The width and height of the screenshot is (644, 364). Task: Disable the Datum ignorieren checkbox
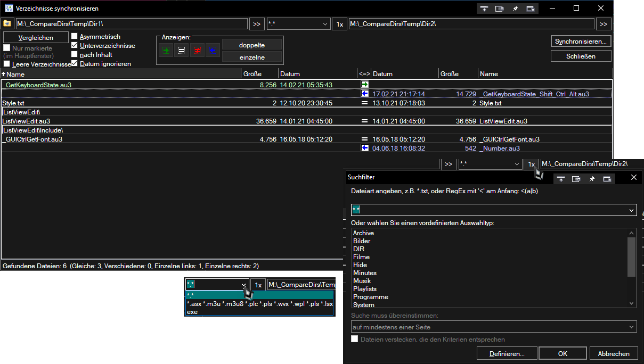tap(75, 64)
